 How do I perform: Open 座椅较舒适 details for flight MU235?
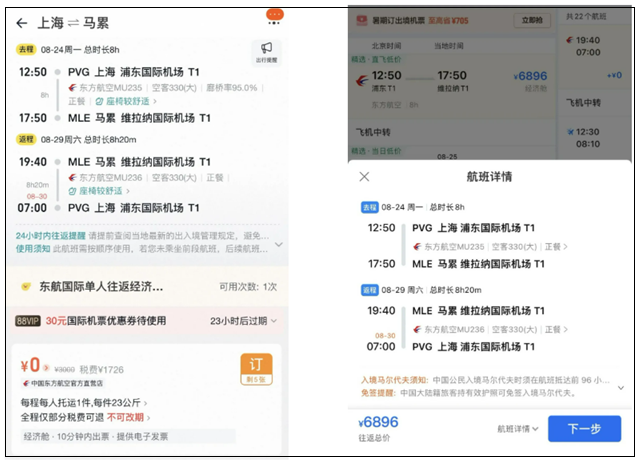tap(126, 101)
